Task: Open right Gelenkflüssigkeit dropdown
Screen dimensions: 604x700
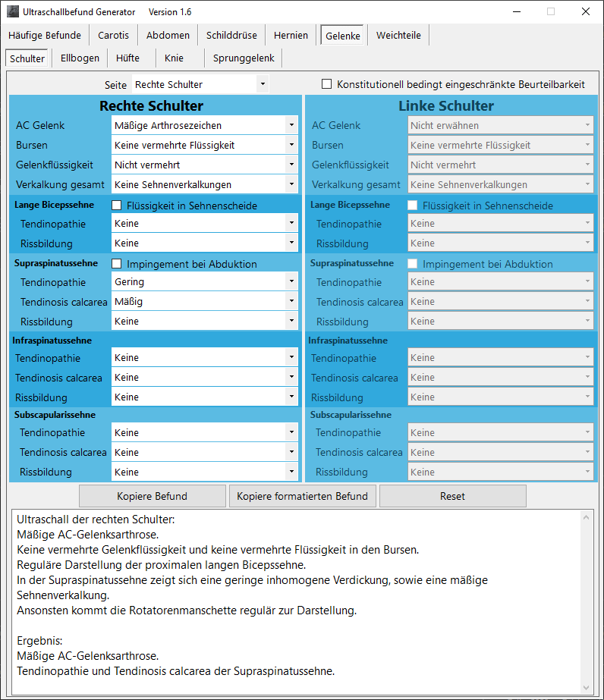Action: tap(205, 165)
